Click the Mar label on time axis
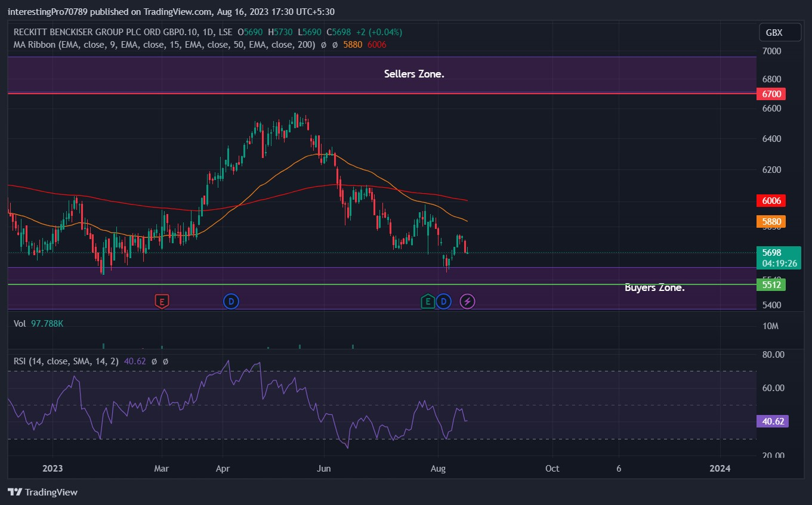Screen dimensions: 812x505 coord(162,468)
